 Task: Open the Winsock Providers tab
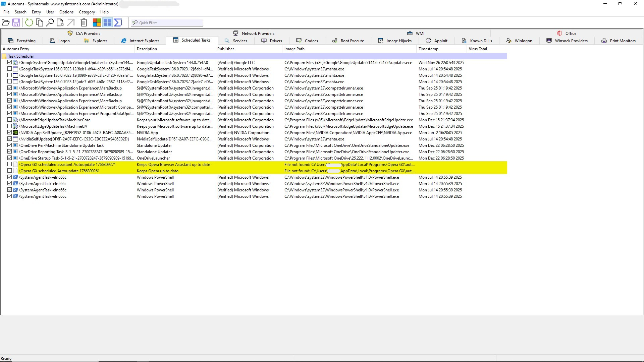pyautogui.click(x=567, y=41)
